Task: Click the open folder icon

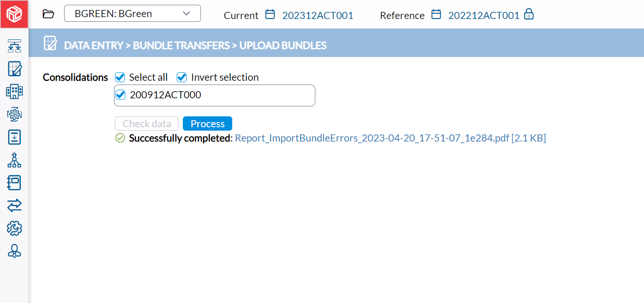Action: pyautogui.click(x=48, y=14)
